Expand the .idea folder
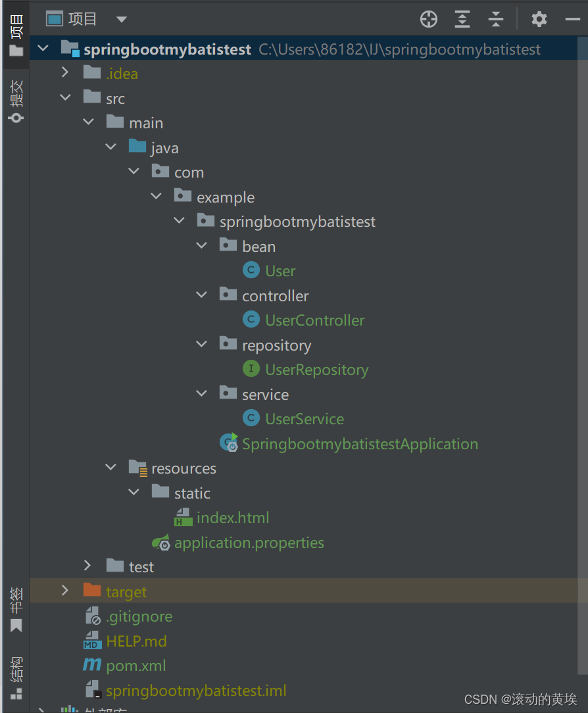Screen dimensions: 588x713 click(65, 73)
